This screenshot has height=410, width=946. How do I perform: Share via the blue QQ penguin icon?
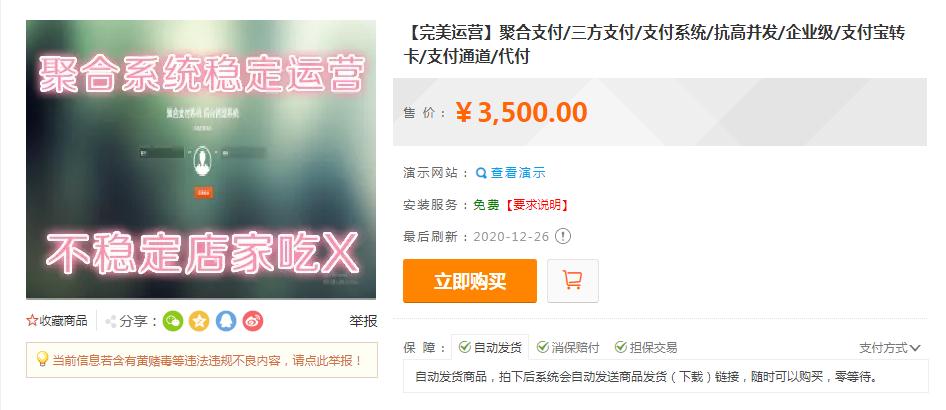coord(226,321)
